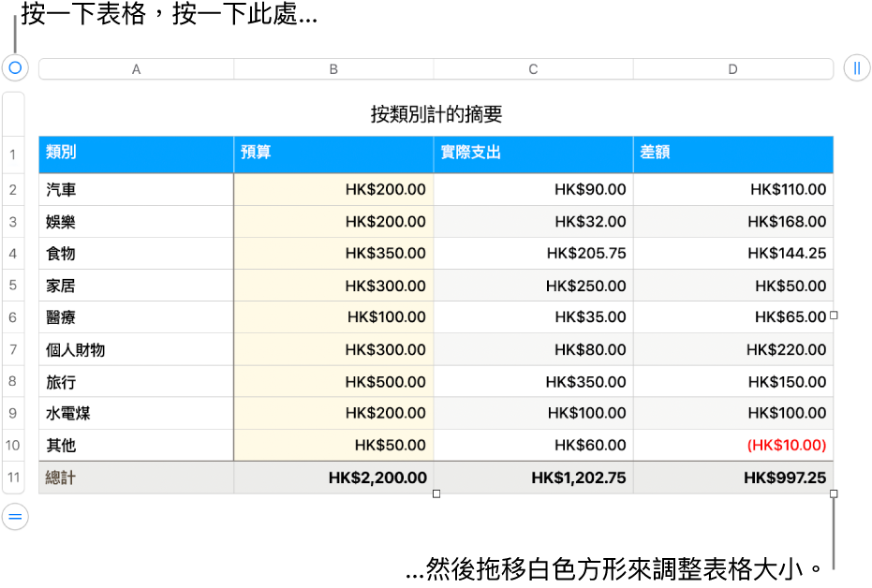Click the HK$65.00 difference cell
The image size is (872, 588).
tap(733, 317)
